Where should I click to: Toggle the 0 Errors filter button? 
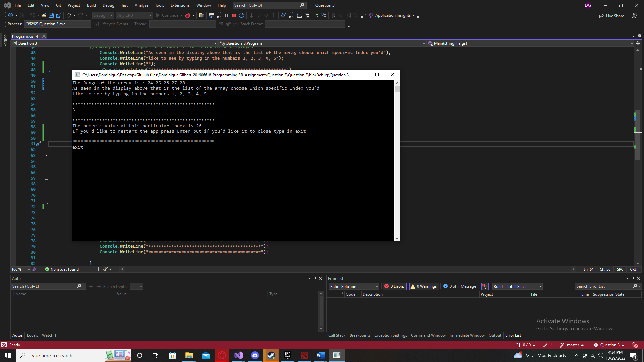click(395, 286)
